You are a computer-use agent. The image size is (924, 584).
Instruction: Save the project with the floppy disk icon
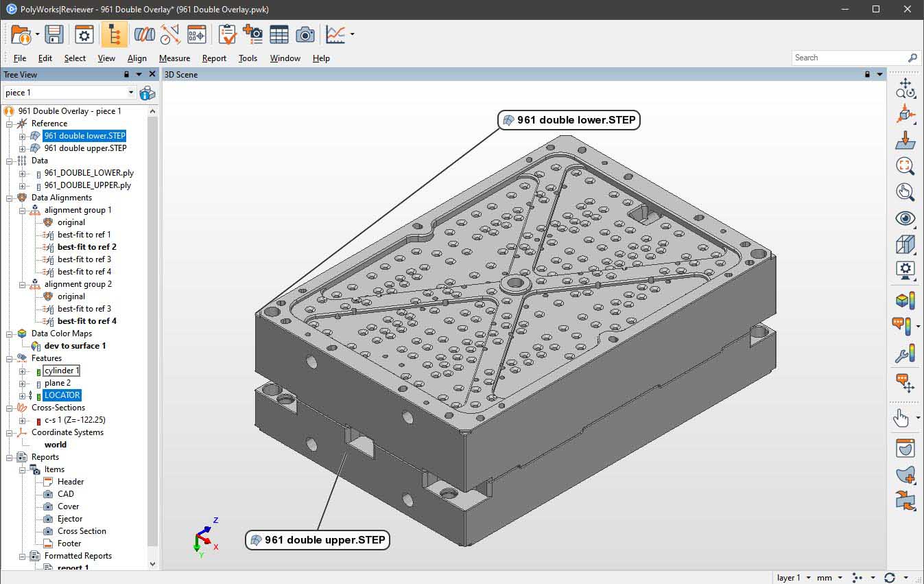54,34
